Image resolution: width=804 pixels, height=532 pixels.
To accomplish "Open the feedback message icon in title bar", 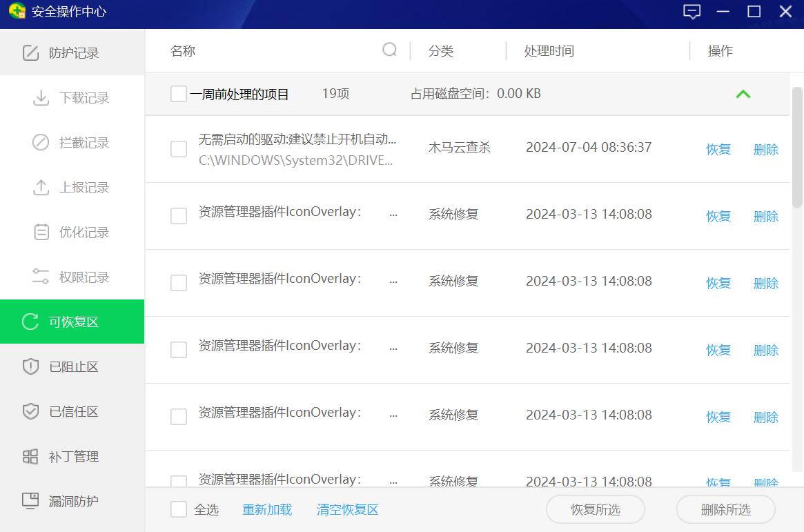I will click(692, 12).
